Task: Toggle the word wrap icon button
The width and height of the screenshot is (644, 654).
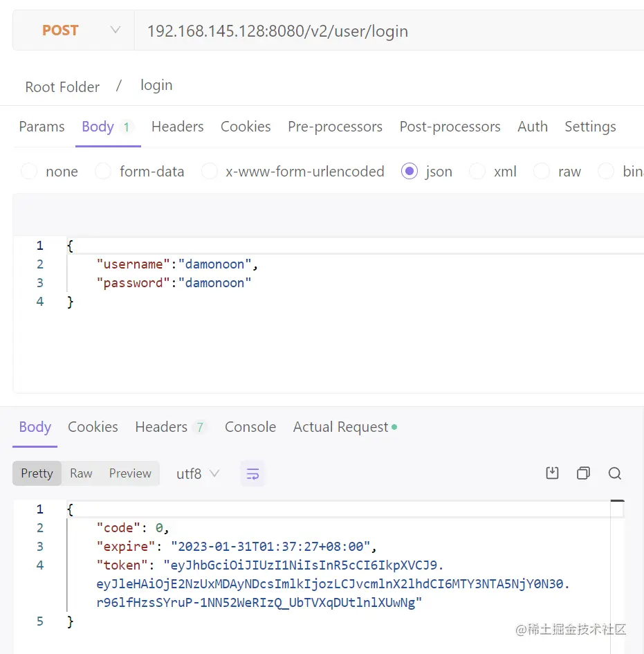Action: tap(252, 473)
